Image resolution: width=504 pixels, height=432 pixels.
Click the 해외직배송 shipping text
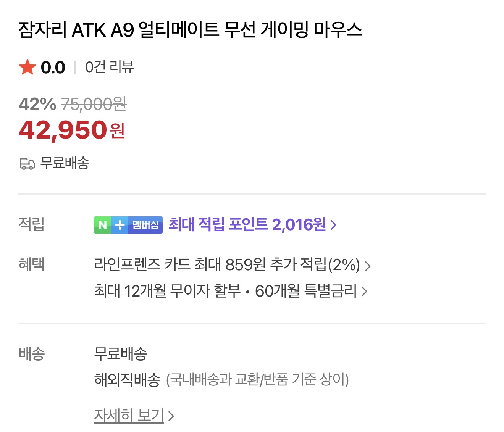pos(127,380)
